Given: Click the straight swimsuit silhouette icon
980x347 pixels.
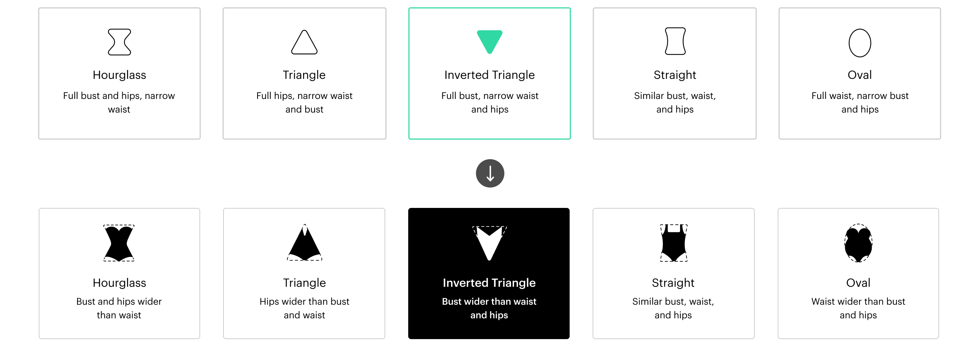Looking at the screenshot, I should [673, 243].
